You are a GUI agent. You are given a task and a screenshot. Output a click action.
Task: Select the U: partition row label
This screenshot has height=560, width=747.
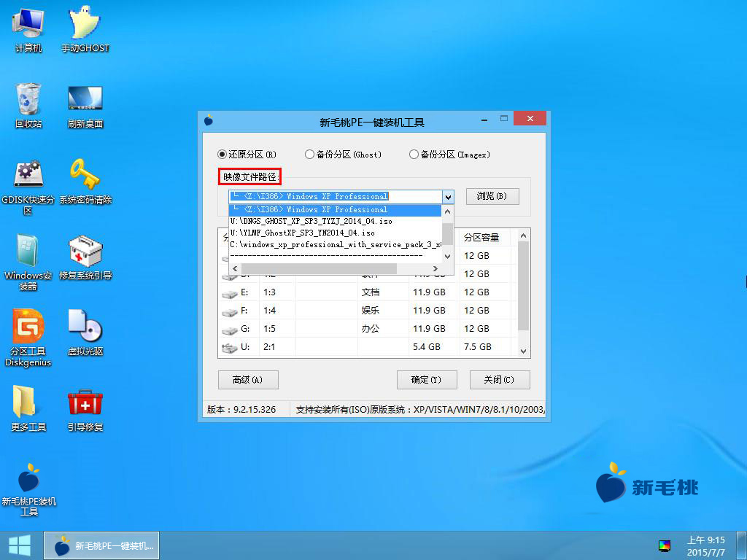[245, 346]
